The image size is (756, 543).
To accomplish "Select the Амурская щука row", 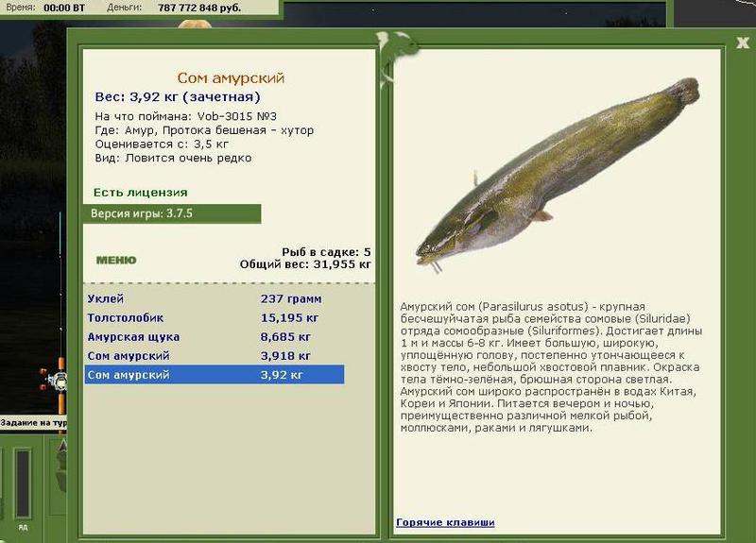I will tap(215, 337).
